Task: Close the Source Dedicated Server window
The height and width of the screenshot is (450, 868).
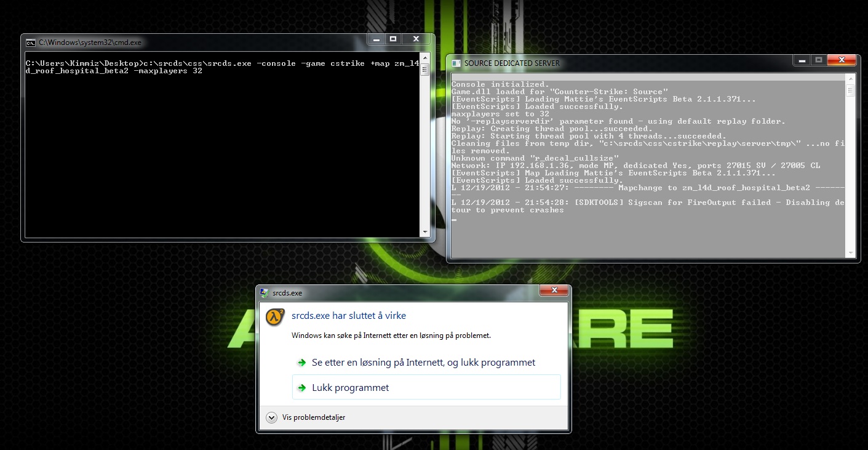Action: (842, 60)
